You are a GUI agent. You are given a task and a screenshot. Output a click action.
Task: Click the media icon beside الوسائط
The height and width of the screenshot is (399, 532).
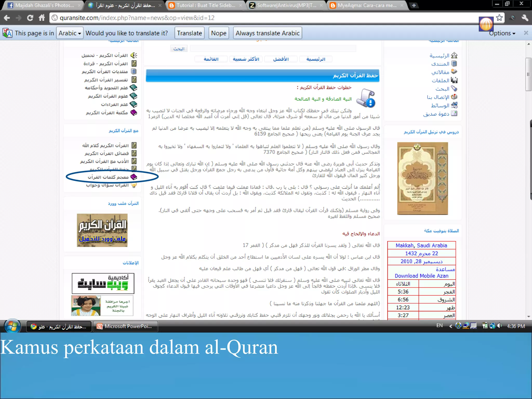pyautogui.click(x=454, y=105)
